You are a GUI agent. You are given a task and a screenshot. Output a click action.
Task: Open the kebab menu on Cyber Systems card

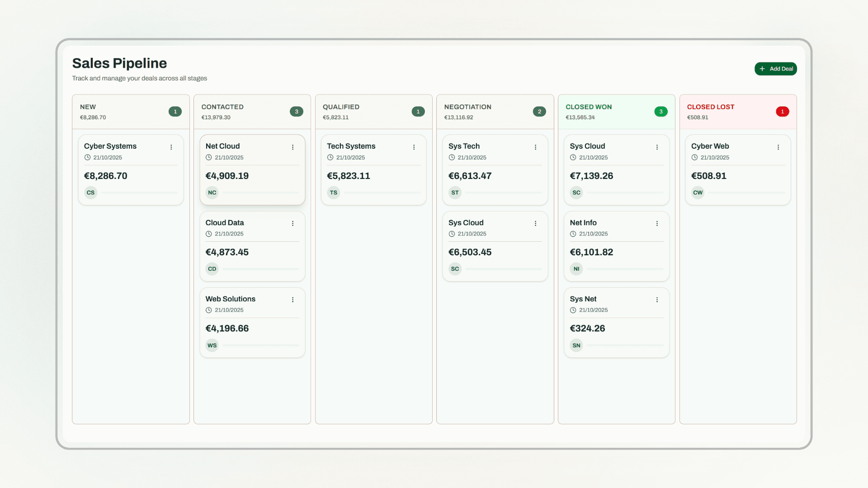coord(171,147)
